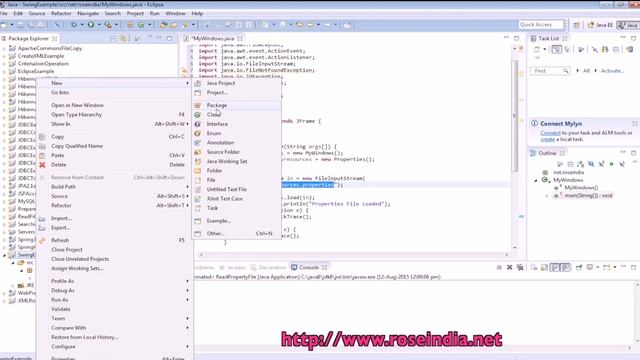The height and width of the screenshot is (360, 640).
Task: Click the red Delete X icon
Action: [42, 165]
